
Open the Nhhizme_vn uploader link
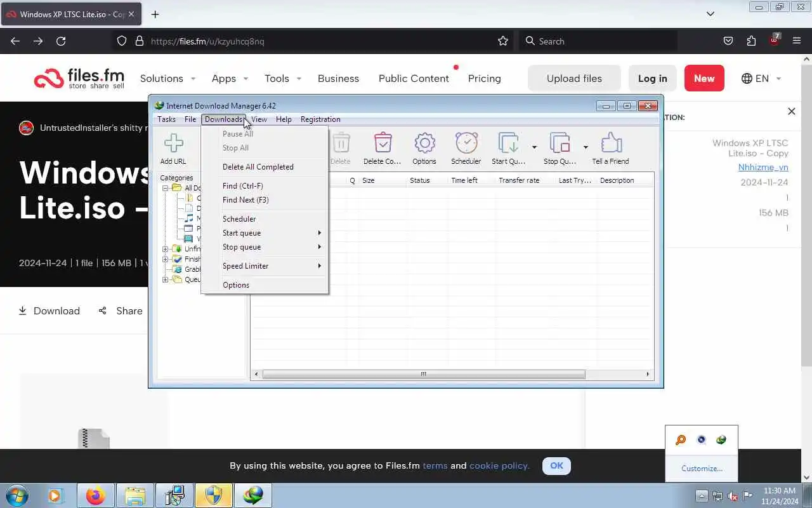coord(763,167)
